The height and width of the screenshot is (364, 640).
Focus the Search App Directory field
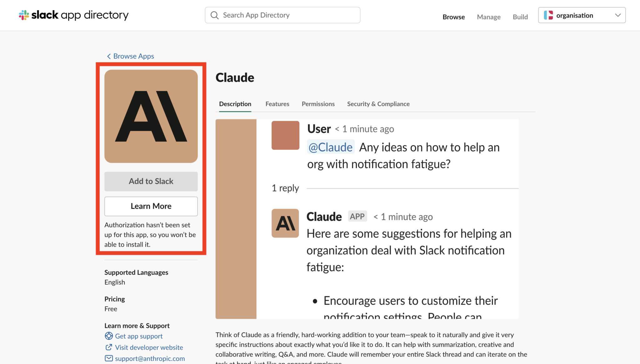point(287,15)
